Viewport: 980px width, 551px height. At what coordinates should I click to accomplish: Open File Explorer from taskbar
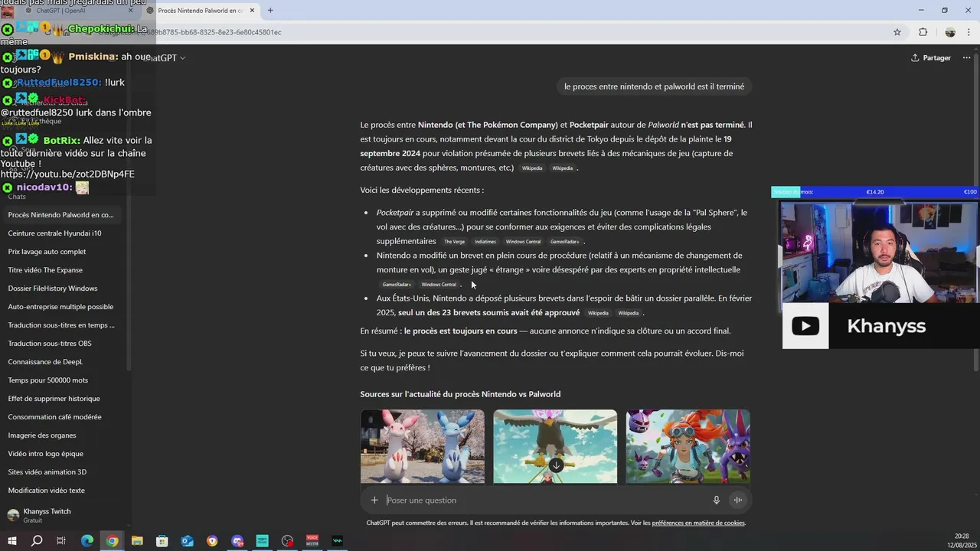(x=137, y=541)
